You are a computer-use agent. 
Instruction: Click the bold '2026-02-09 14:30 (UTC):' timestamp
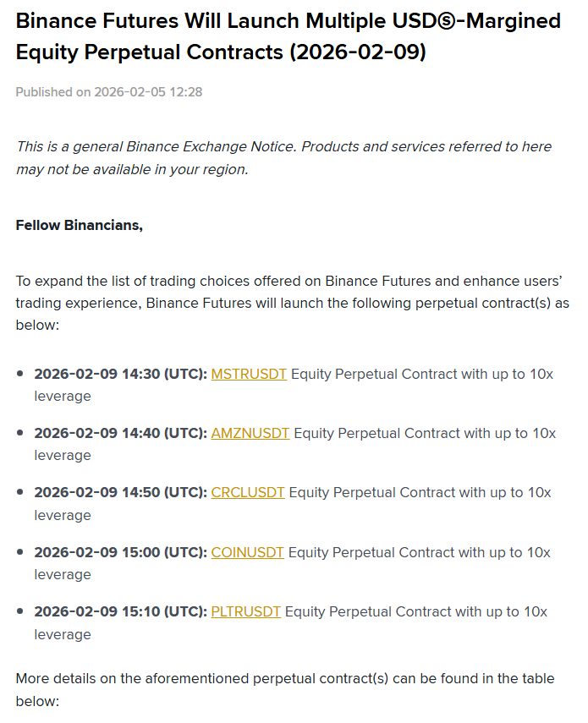[x=121, y=374]
